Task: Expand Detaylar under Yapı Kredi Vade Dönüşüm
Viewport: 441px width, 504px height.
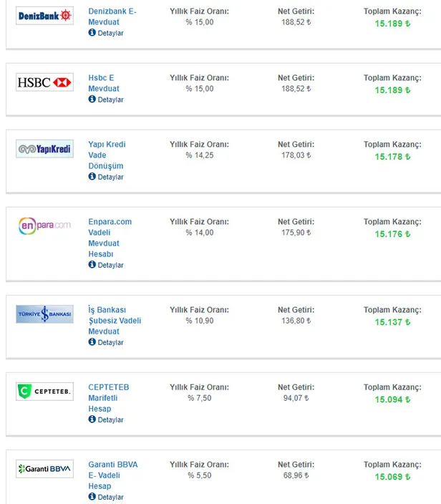Action: click(106, 177)
